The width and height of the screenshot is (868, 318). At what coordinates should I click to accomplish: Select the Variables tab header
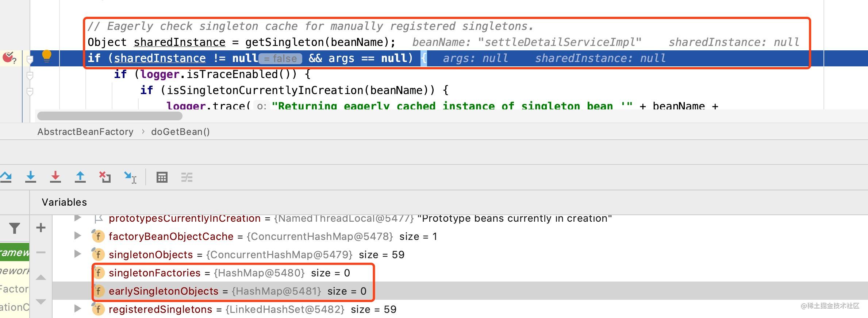[64, 202]
